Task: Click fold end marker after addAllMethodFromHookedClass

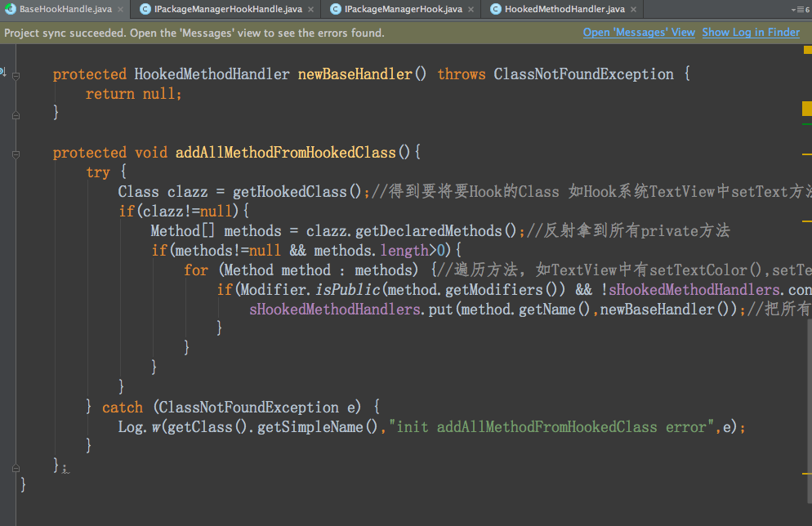Action: [16, 468]
